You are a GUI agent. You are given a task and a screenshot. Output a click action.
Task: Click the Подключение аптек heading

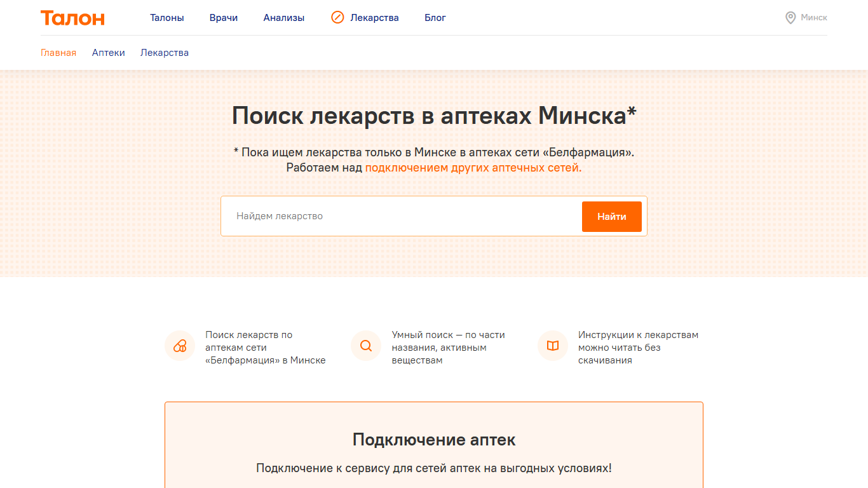[434, 440]
